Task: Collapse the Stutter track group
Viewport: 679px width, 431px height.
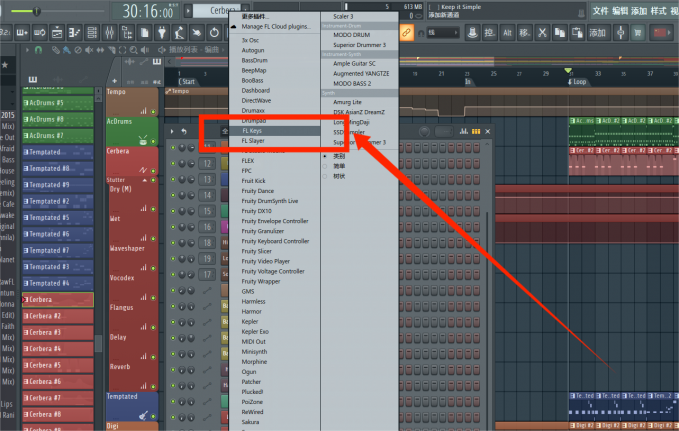Action: 145,180
